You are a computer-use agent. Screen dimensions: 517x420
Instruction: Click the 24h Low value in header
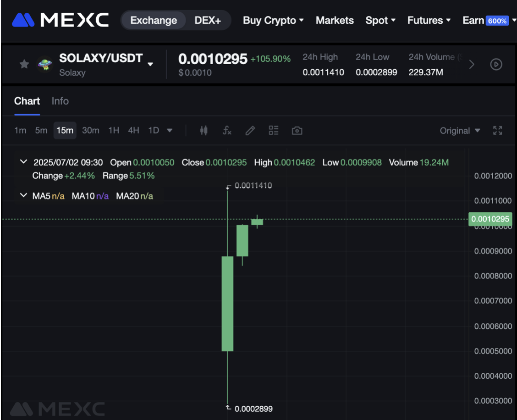[x=376, y=72]
